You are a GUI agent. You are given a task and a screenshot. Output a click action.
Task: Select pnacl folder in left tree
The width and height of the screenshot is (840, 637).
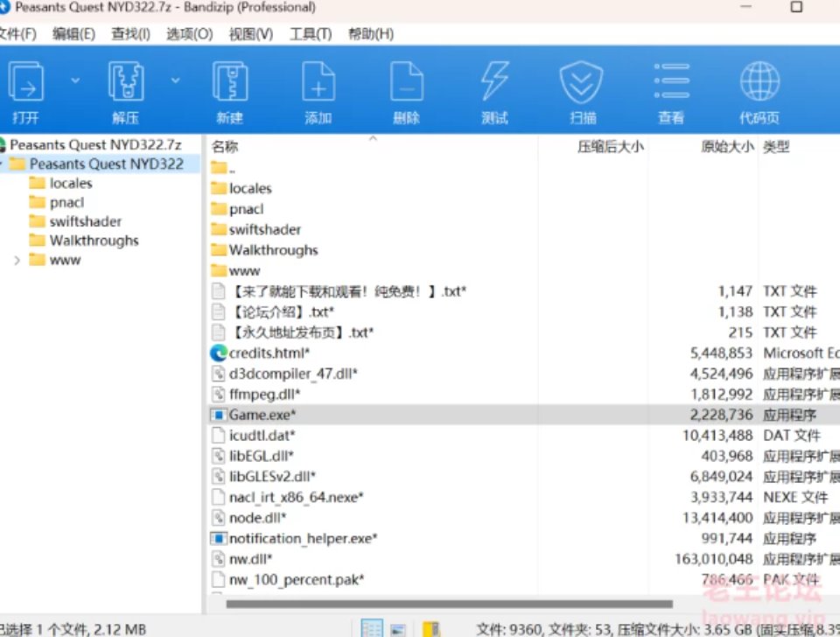coord(66,202)
